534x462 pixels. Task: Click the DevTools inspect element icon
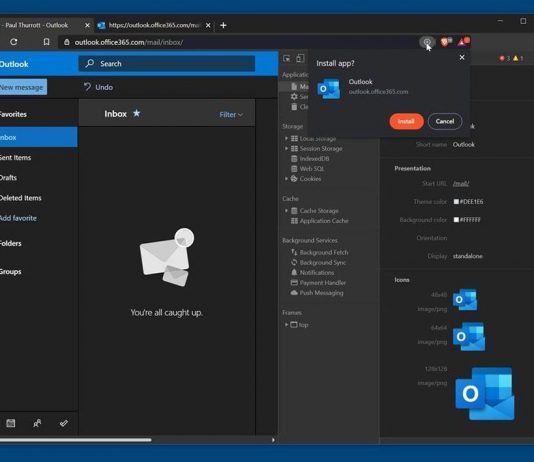click(287, 59)
